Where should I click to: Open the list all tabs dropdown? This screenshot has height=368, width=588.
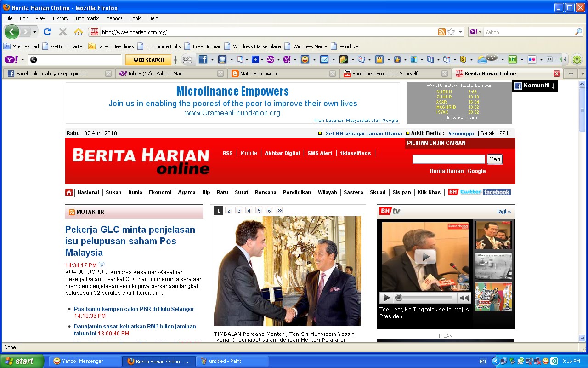pos(582,74)
